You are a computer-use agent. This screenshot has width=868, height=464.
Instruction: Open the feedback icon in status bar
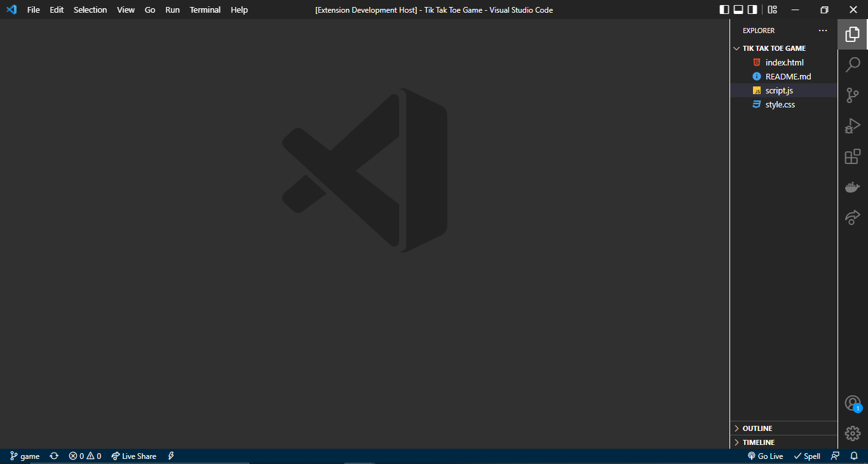click(x=836, y=456)
